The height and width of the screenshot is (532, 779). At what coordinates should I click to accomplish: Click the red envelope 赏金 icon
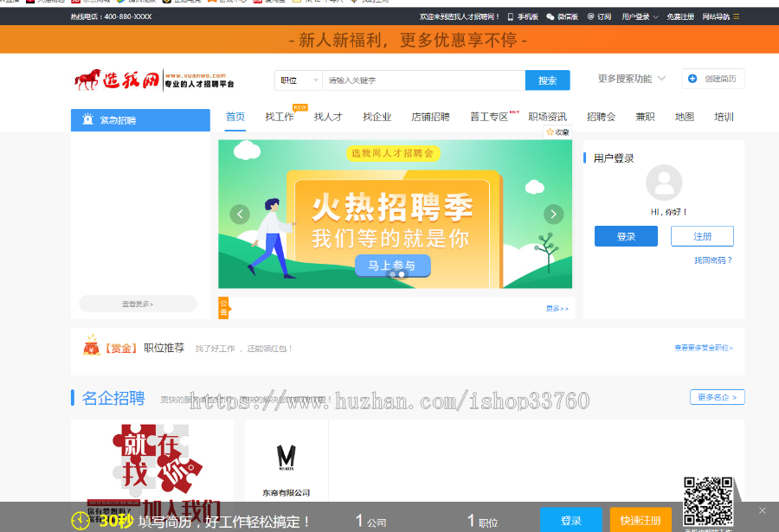[89, 346]
